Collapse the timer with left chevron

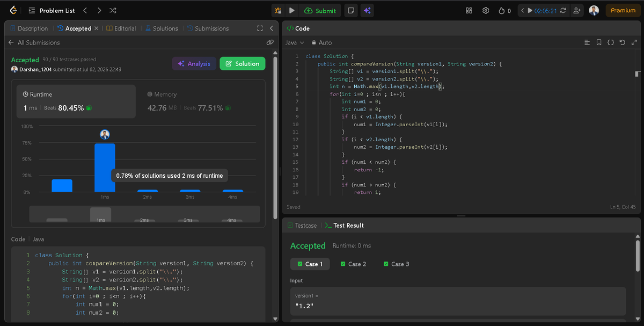pos(523,11)
